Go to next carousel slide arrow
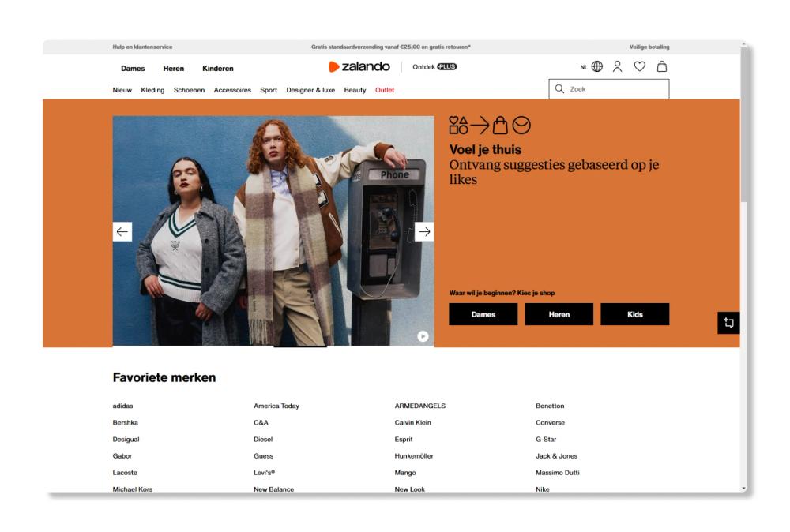Viewport: 790px width, 532px height. tap(424, 231)
